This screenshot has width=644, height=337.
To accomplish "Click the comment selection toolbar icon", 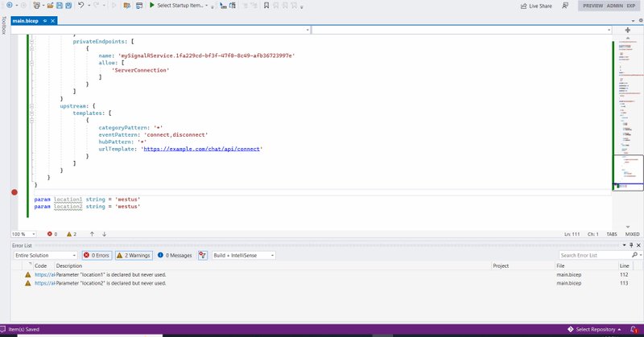I will [246, 6].
